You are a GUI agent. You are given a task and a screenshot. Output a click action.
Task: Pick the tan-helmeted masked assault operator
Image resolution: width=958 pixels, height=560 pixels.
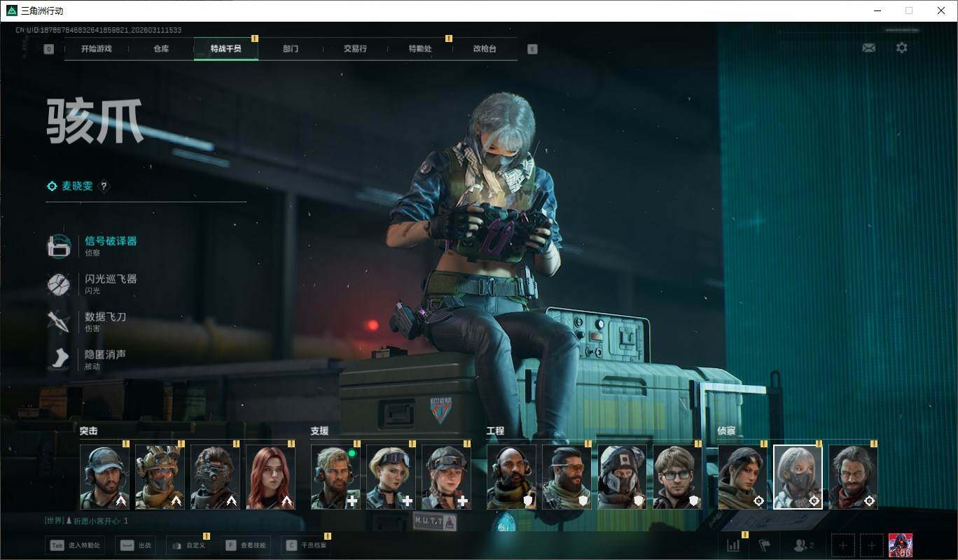160,477
